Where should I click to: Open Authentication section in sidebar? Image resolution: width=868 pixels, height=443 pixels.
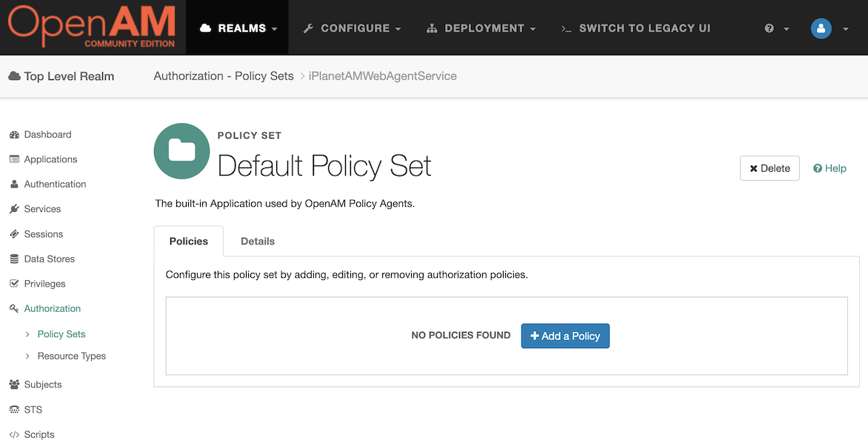pyautogui.click(x=55, y=184)
